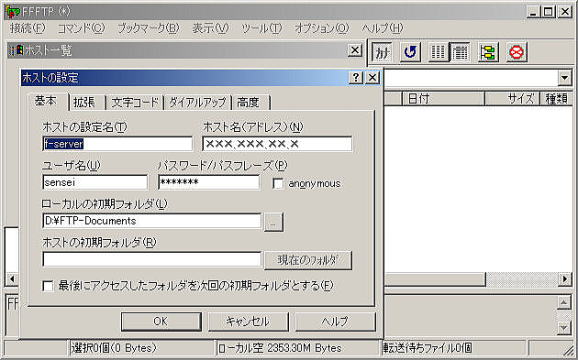Click the ヘルプ button in dialog
Image resolution: width=578 pixels, height=360 pixels.
[x=335, y=321]
